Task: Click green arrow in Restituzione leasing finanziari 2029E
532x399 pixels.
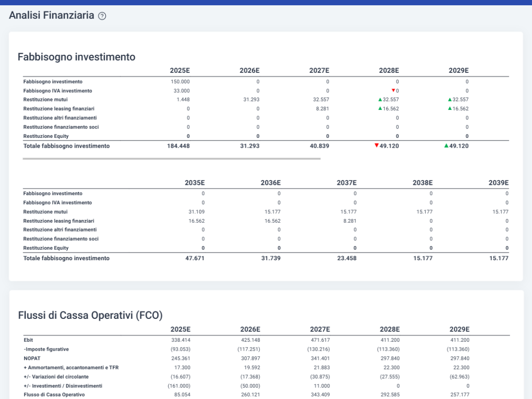Action: click(450, 109)
